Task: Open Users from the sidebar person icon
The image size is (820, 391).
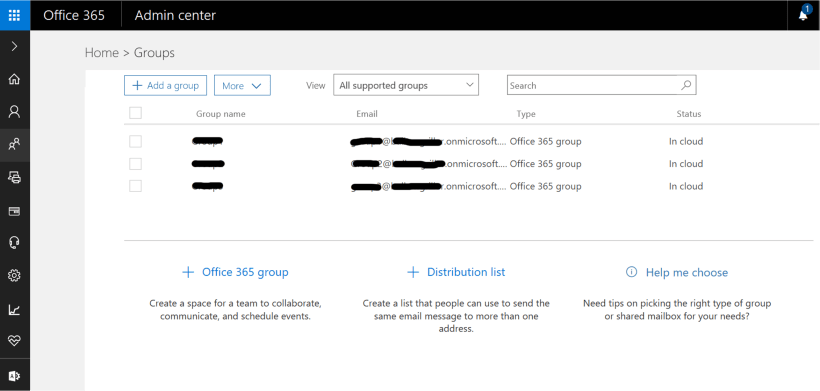Action: 15,111
